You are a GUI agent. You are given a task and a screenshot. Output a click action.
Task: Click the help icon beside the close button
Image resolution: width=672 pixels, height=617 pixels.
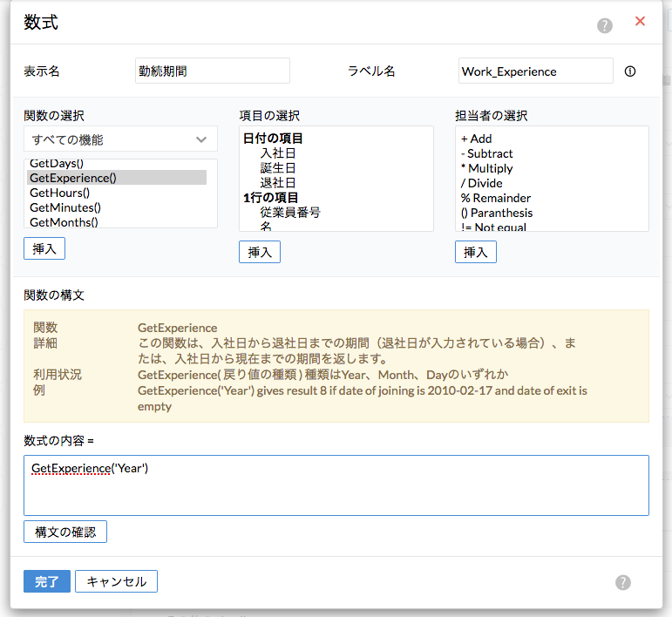pos(605,25)
